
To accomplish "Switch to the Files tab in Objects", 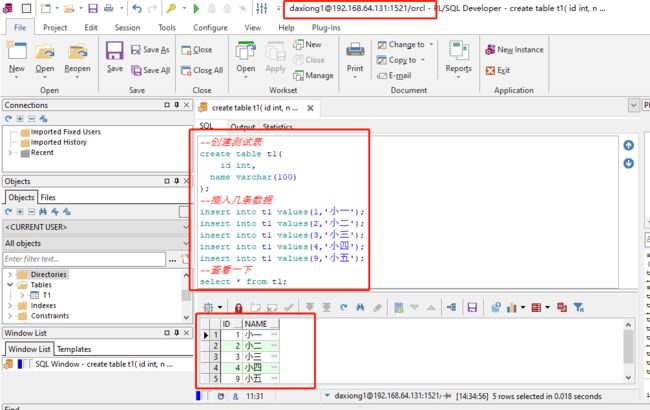I will coord(48,197).
